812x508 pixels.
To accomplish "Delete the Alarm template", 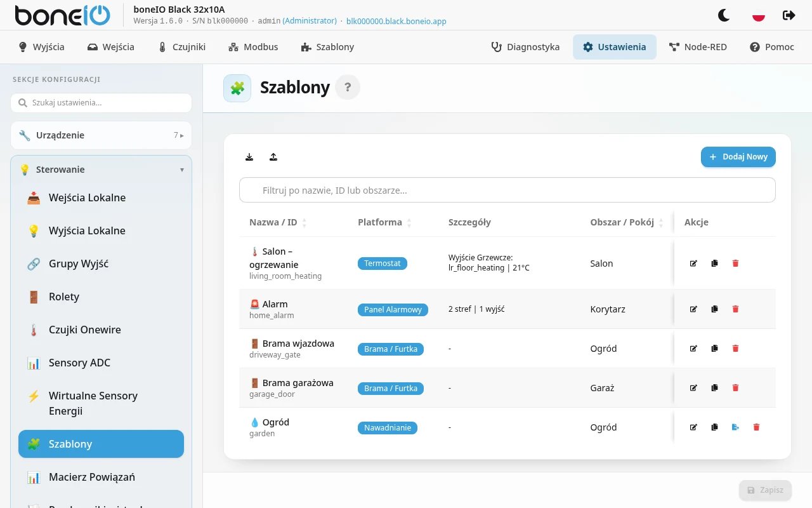I will coord(735,309).
